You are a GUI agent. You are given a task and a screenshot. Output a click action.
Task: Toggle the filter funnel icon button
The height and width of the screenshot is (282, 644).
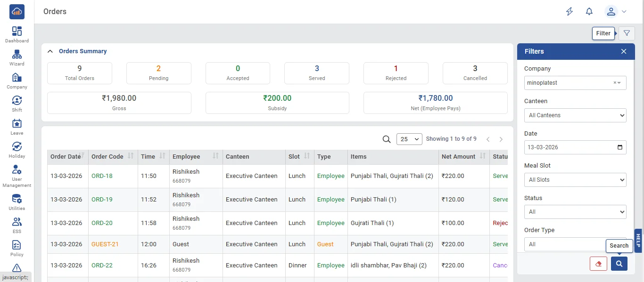627,33
